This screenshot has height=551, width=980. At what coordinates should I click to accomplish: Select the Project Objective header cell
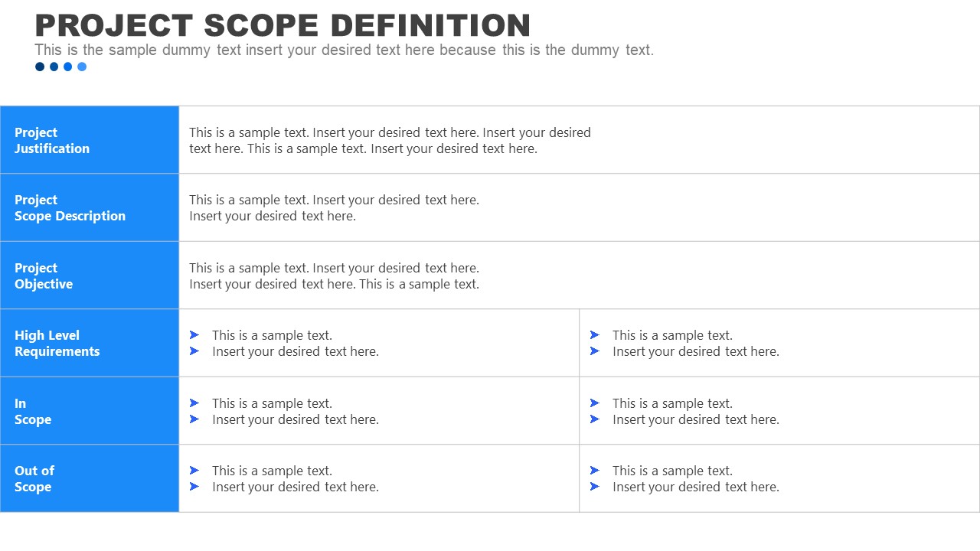click(x=90, y=275)
